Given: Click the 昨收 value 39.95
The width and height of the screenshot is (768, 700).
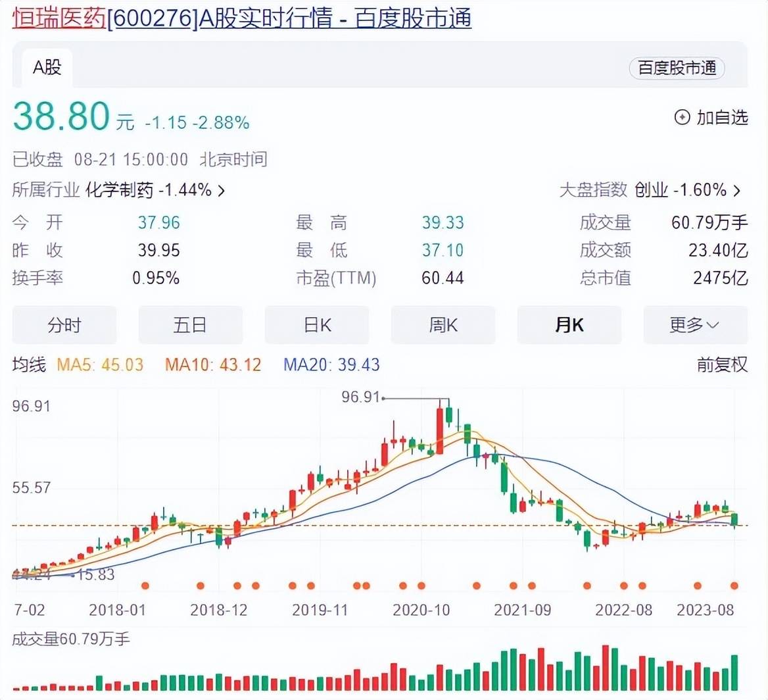Looking at the screenshot, I should (158, 251).
